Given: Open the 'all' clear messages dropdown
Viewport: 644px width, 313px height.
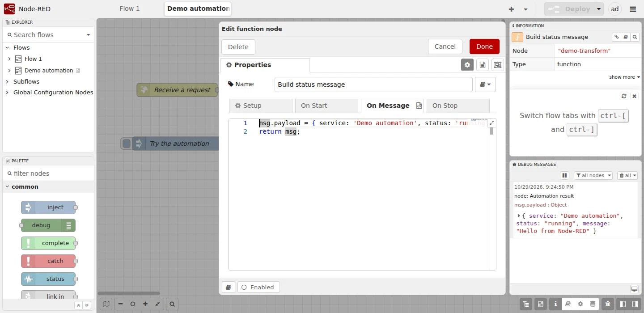Looking at the screenshot, I should click(x=627, y=176).
